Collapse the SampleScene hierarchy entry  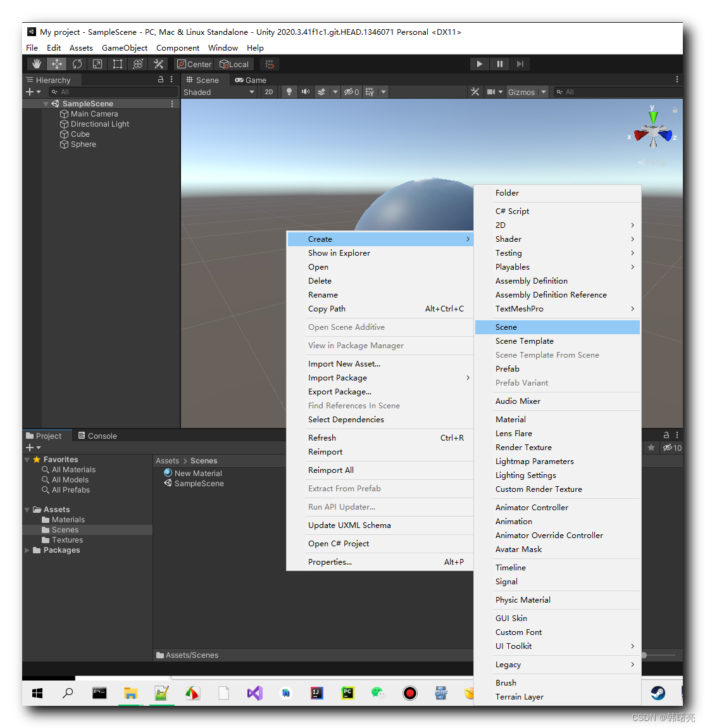coord(44,103)
